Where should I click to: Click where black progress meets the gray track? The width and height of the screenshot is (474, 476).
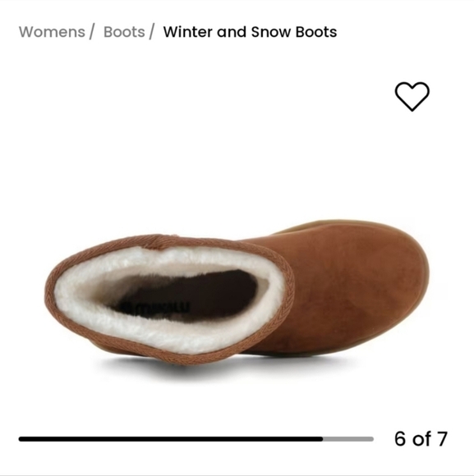(323, 439)
